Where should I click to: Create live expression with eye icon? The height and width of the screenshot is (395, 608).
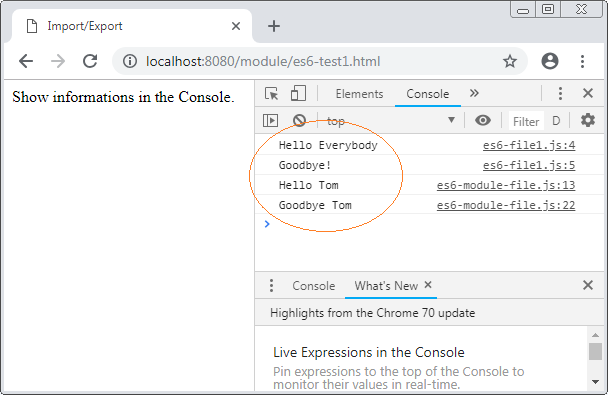click(x=483, y=121)
